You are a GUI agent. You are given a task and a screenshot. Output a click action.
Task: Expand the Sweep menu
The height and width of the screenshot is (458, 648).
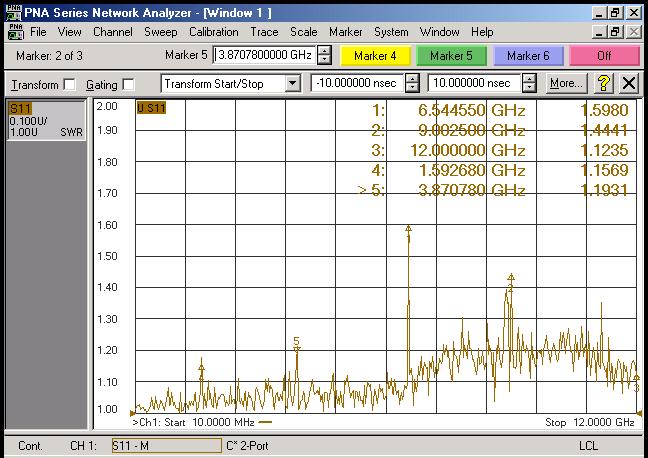tap(161, 32)
